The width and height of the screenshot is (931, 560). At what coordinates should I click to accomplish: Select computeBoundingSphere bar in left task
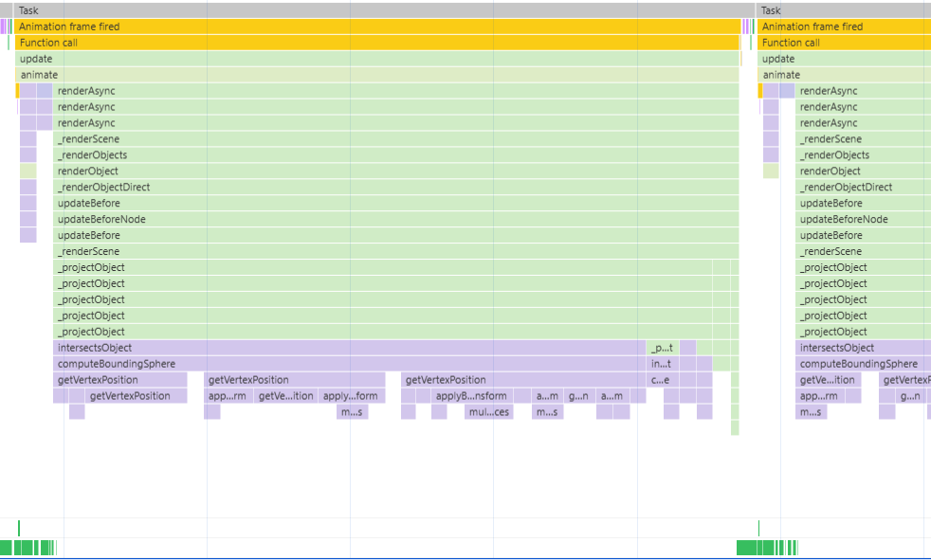pyautogui.click(x=349, y=363)
